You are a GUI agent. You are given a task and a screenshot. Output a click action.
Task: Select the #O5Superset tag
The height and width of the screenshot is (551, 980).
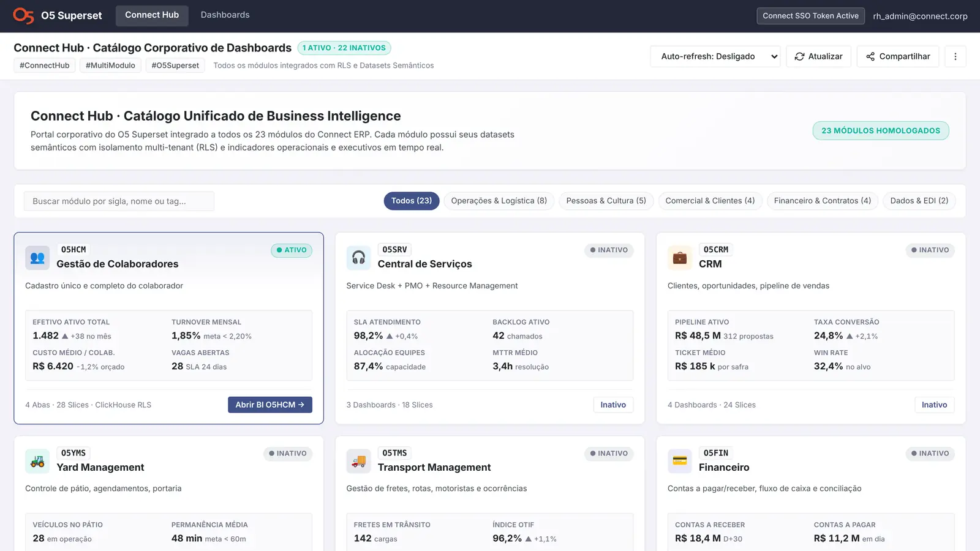[175, 66]
